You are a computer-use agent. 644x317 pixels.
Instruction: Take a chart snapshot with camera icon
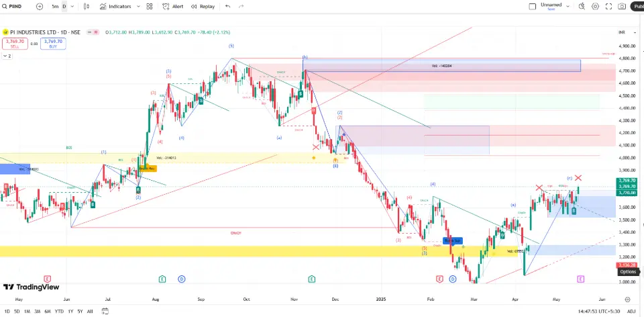pyautogui.click(x=623, y=6)
